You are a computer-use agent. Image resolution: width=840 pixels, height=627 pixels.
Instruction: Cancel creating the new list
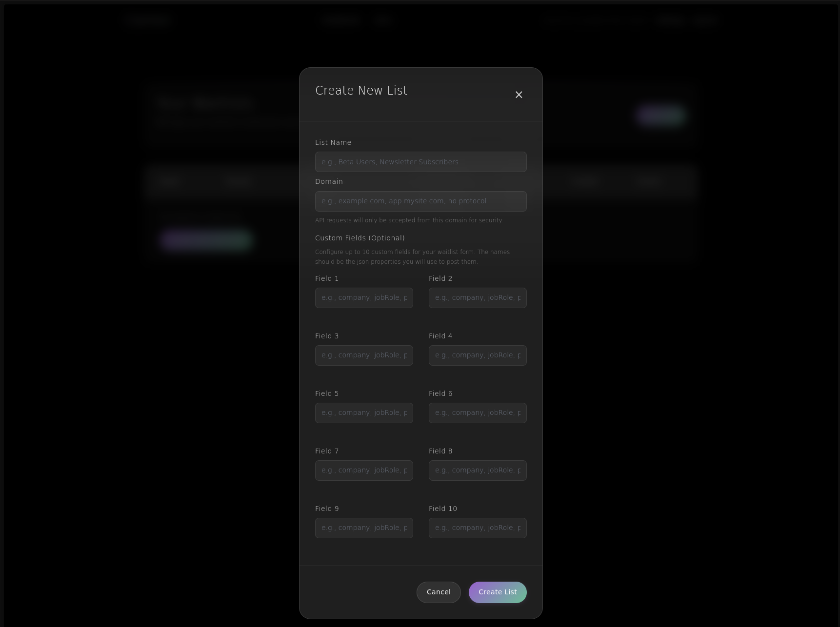coord(439,592)
